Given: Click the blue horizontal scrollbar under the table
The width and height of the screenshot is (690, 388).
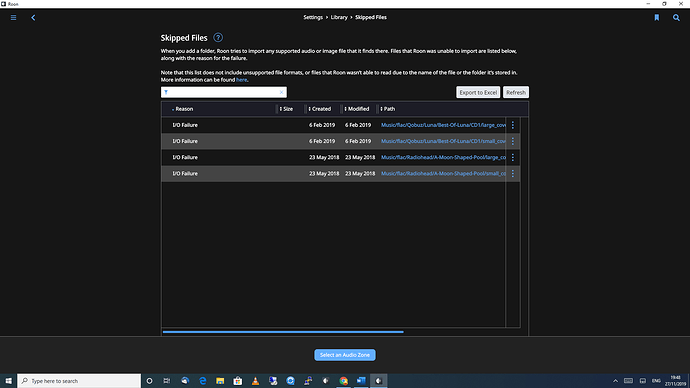Looking at the screenshot, I should click(283, 332).
